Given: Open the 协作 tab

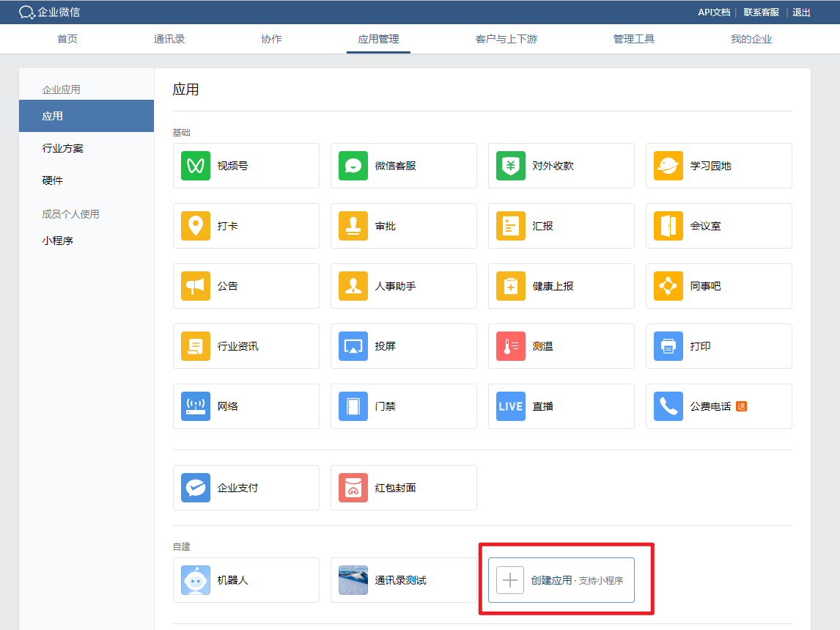Looking at the screenshot, I should (x=272, y=39).
